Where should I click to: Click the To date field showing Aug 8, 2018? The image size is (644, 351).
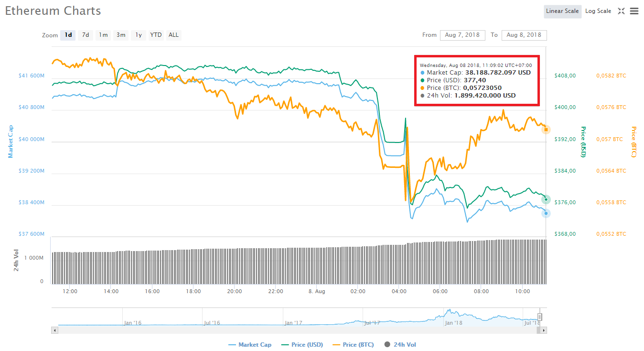point(524,35)
